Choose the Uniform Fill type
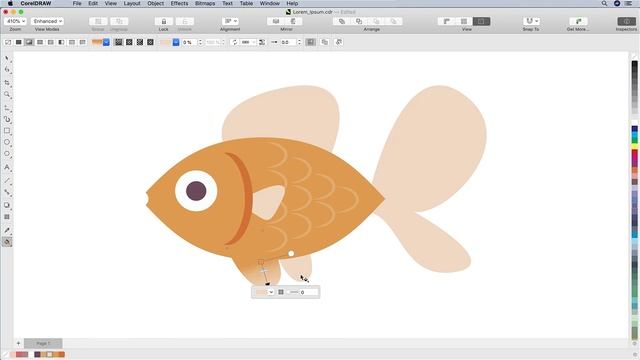 point(18,42)
